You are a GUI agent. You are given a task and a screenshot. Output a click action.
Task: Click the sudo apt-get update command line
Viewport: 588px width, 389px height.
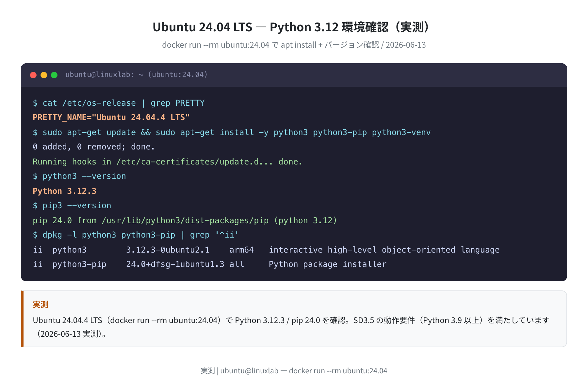[x=232, y=132]
